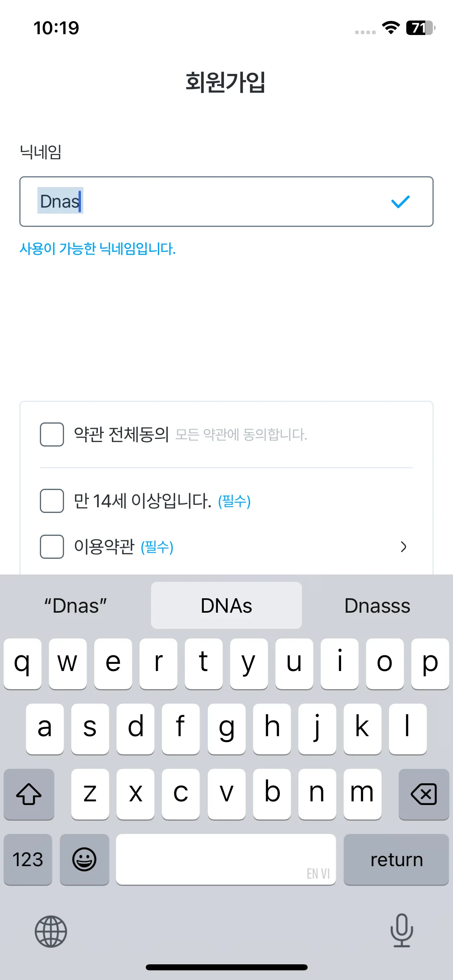Tap the Wi-Fi status icon
Image resolution: width=453 pixels, height=980 pixels.
391,28
